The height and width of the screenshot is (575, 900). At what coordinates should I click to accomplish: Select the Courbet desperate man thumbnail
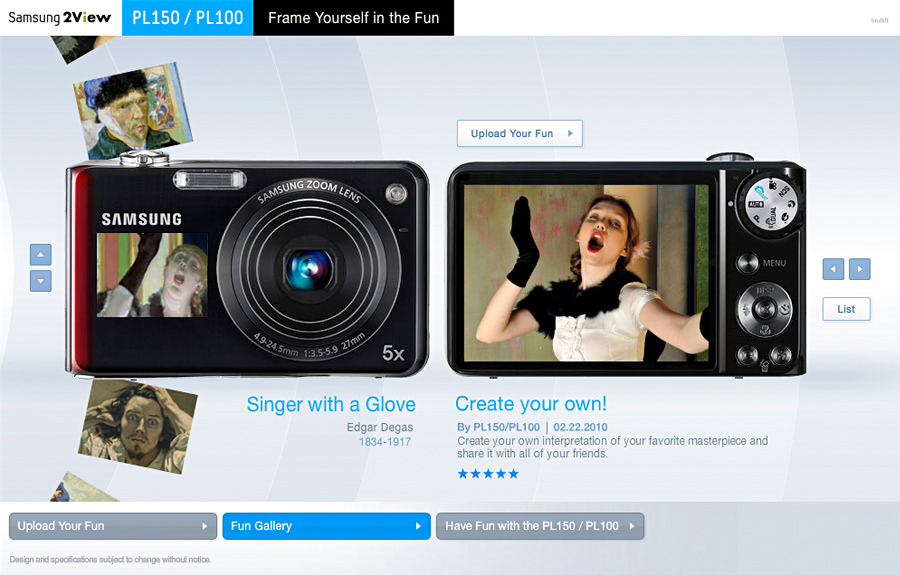138,426
